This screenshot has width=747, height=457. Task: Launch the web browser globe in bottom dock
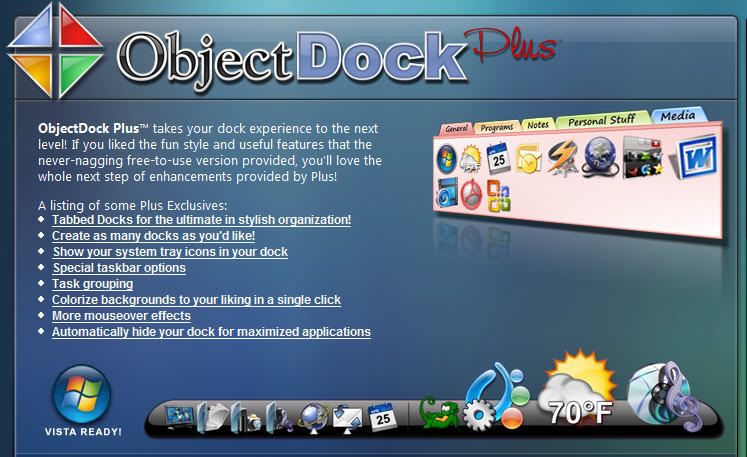313,418
